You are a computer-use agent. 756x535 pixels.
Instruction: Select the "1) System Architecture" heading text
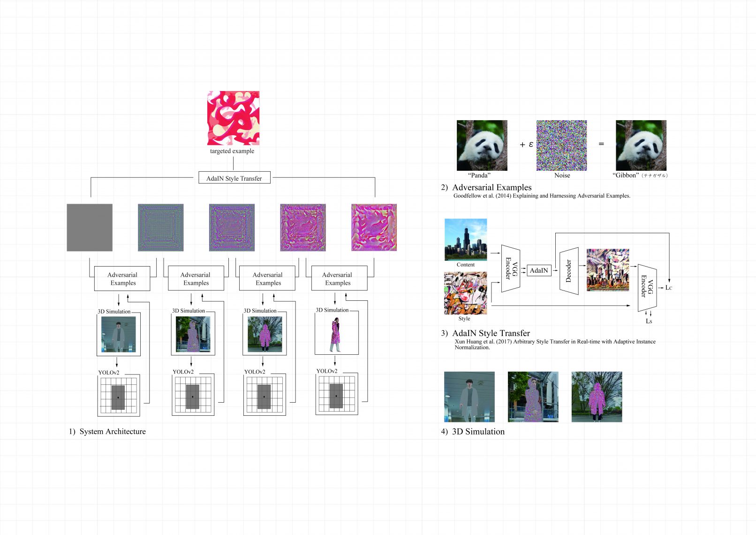[107, 431]
